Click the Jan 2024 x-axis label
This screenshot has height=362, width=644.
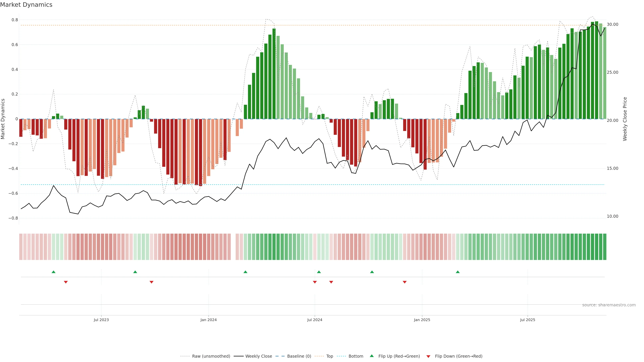click(x=208, y=320)
